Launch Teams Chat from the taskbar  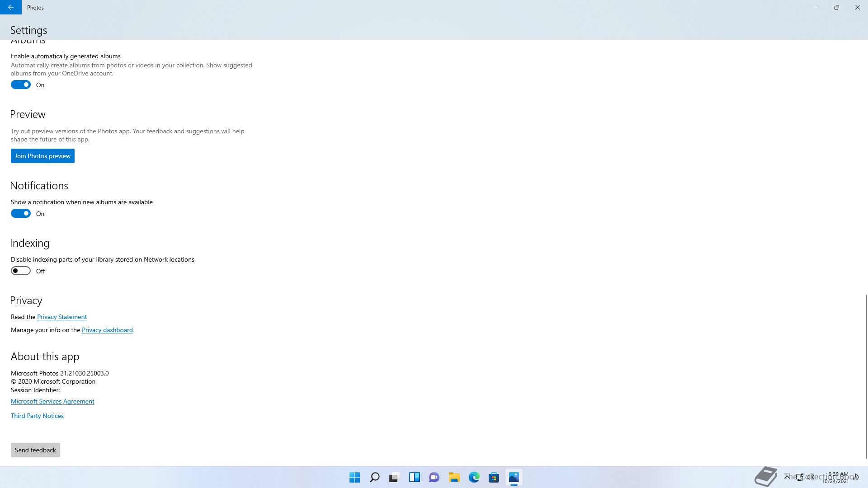click(434, 477)
